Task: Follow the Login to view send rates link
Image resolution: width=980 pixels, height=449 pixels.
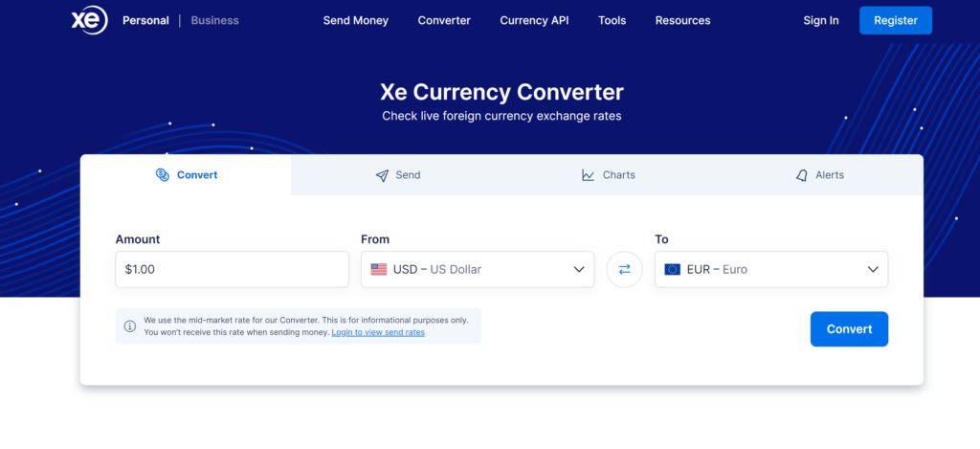Action: click(x=378, y=333)
